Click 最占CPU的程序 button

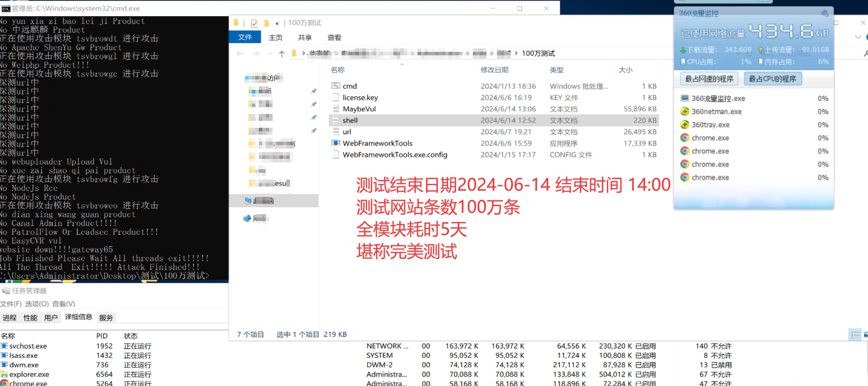coord(772,79)
